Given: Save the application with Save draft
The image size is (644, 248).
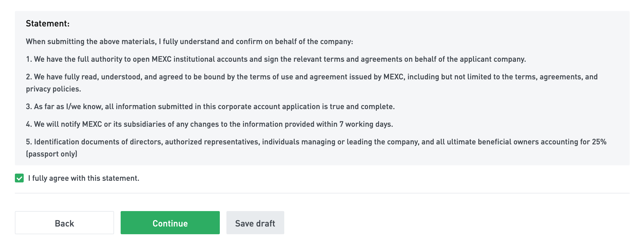Looking at the screenshot, I should 255,223.
